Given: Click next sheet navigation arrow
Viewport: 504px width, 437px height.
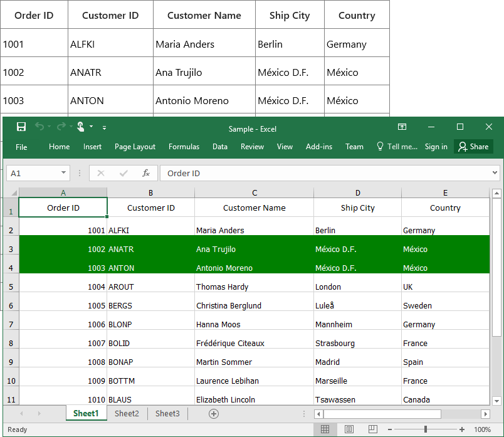Looking at the screenshot, I should click(x=39, y=414).
